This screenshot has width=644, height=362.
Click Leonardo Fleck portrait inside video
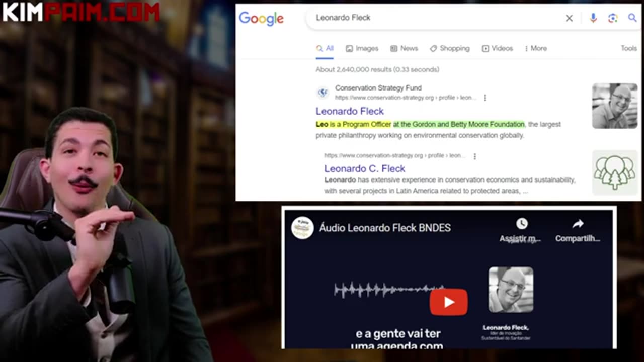(511, 290)
